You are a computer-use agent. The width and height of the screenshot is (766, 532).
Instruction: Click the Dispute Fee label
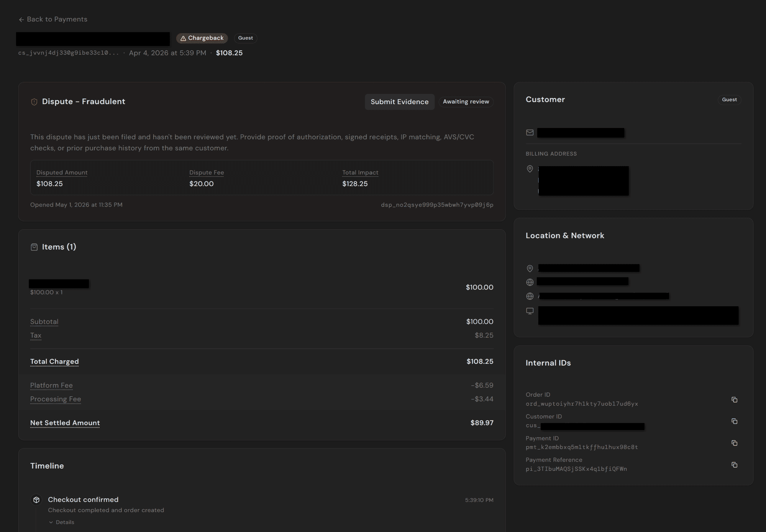[207, 172]
